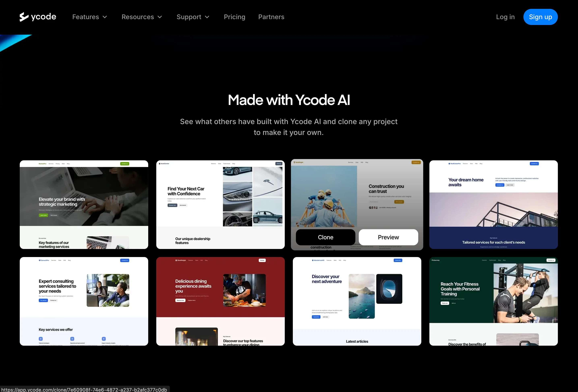
Task: Open the MarketPro marketing template thumbnail
Action: [x=84, y=204]
